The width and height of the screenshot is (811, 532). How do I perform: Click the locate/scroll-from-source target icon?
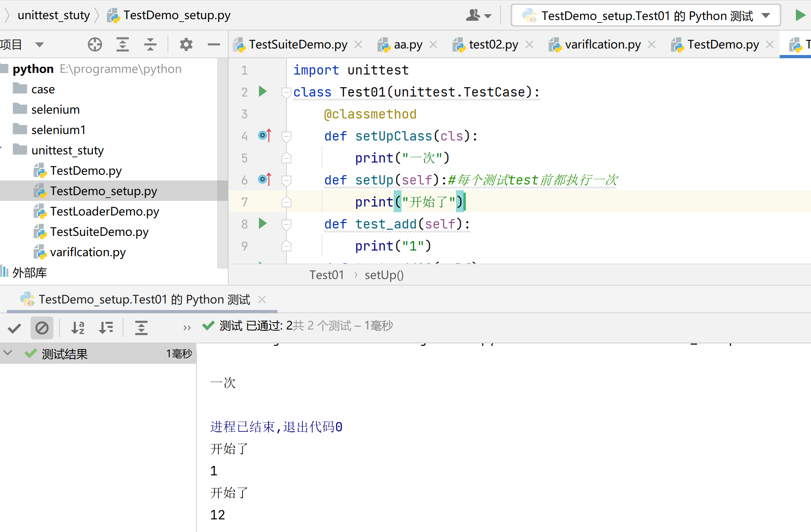[x=95, y=44]
